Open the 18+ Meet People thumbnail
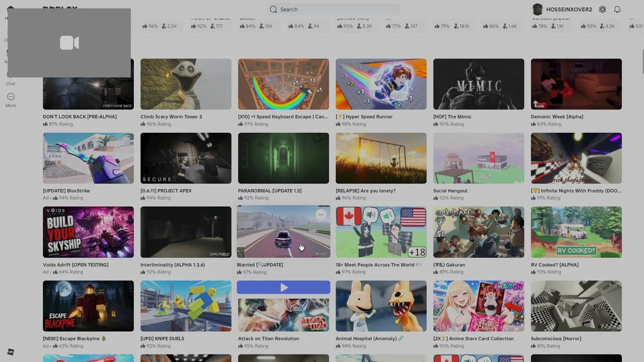This screenshot has height=362, width=644. 381,232
